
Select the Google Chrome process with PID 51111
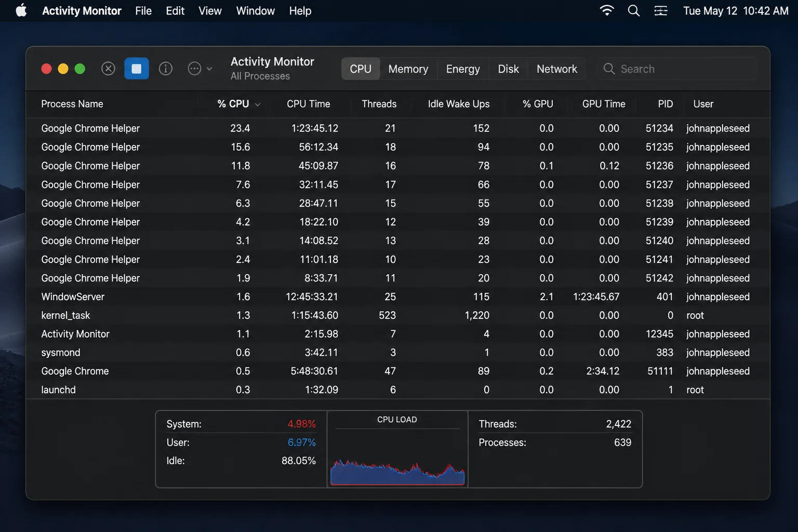[x=398, y=371]
